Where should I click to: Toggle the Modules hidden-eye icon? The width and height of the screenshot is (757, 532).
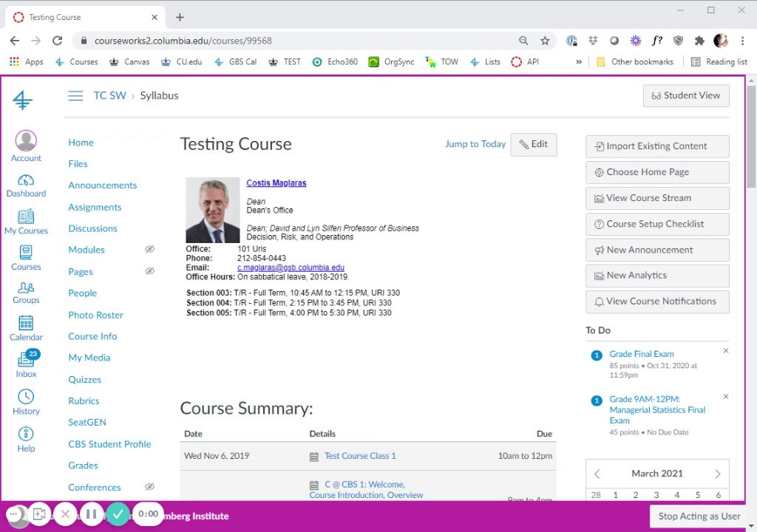149,249
